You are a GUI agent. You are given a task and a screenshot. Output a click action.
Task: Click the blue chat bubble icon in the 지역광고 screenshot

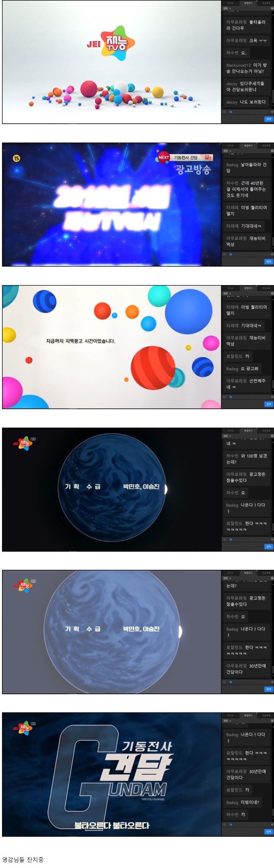(x=231, y=397)
